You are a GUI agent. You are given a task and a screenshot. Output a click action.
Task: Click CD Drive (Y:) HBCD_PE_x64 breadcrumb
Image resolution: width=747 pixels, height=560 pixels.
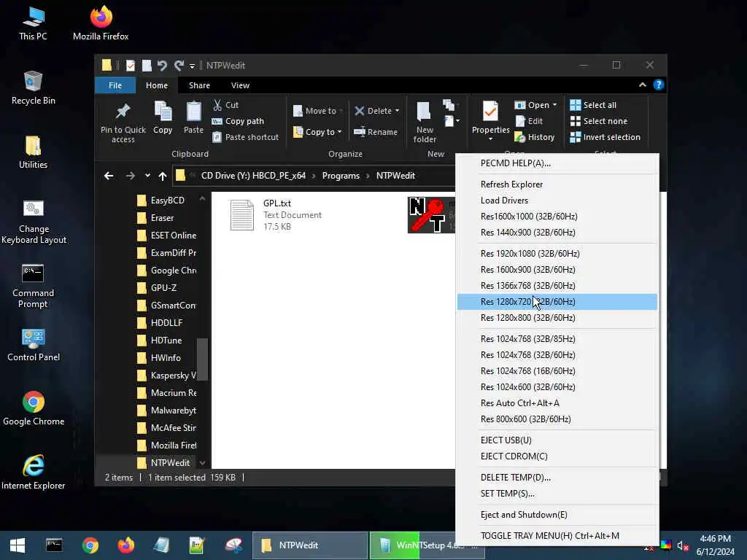tap(253, 176)
